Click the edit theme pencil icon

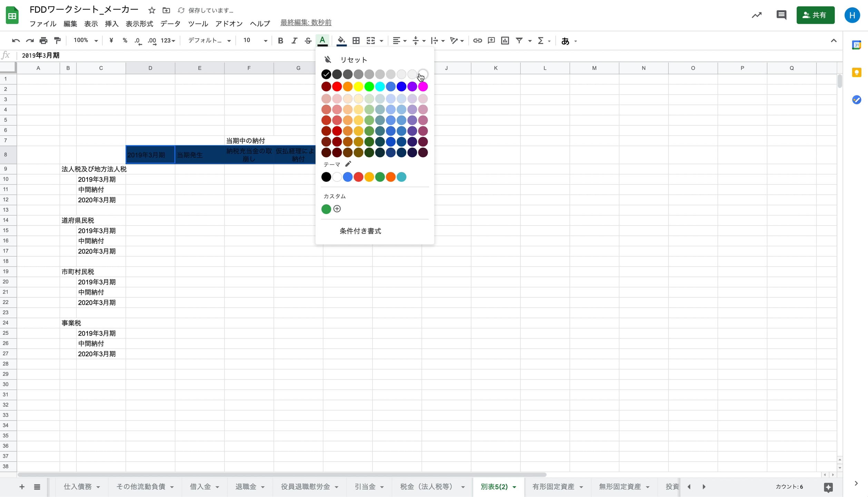click(348, 164)
